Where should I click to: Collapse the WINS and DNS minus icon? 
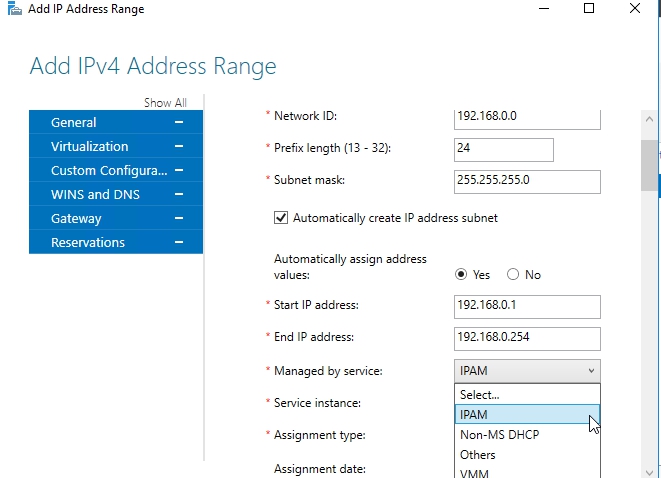point(179,194)
